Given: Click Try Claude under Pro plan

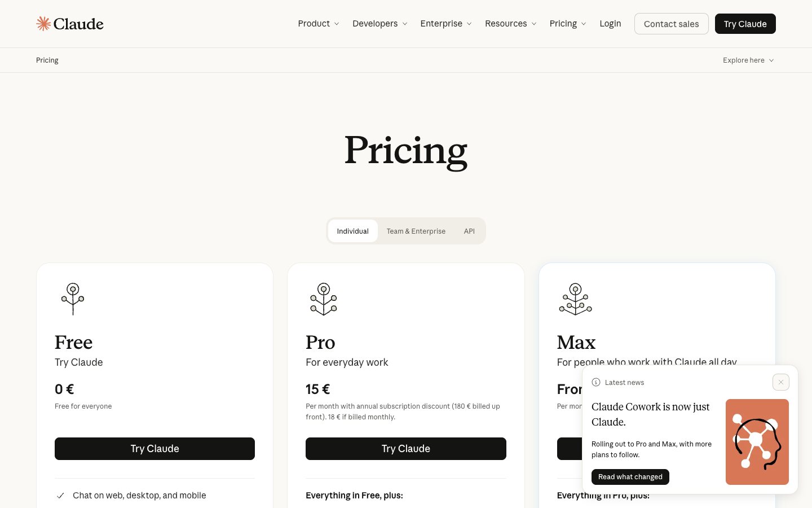Looking at the screenshot, I should (406, 449).
